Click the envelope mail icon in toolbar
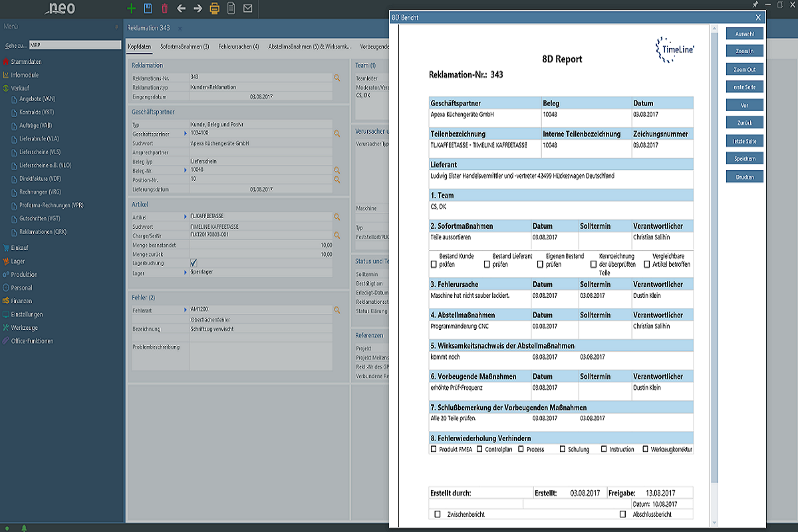 click(x=247, y=9)
